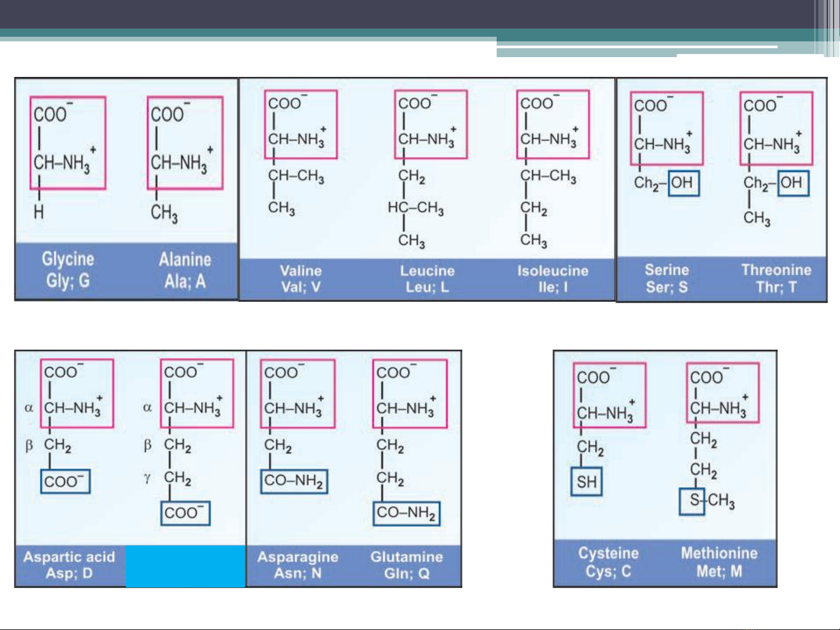Select the "Met; M" abbreviation

click(719, 571)
